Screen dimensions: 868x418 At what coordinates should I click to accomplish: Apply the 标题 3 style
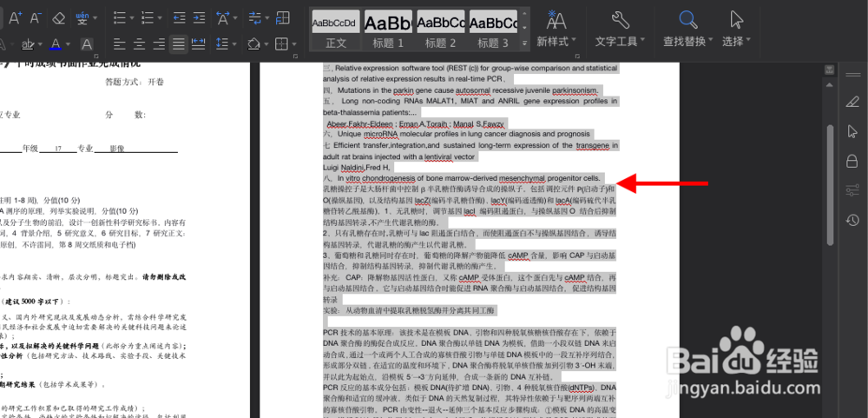click(x=493, y=30)
